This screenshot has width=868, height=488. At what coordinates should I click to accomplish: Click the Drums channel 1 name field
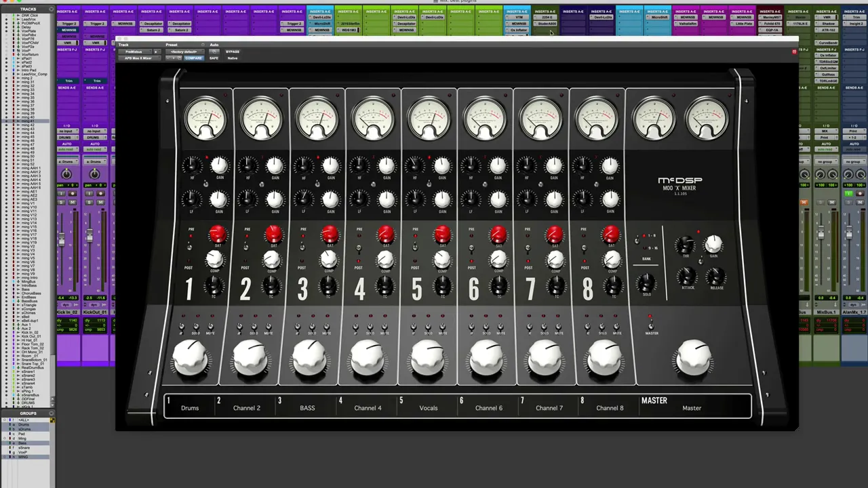(x=190, y=408)
